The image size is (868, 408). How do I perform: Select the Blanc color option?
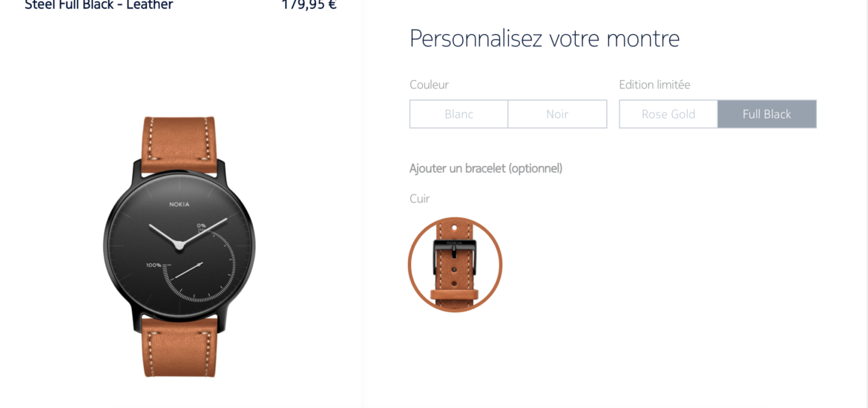pyautogui.click(x=459, y=114)
